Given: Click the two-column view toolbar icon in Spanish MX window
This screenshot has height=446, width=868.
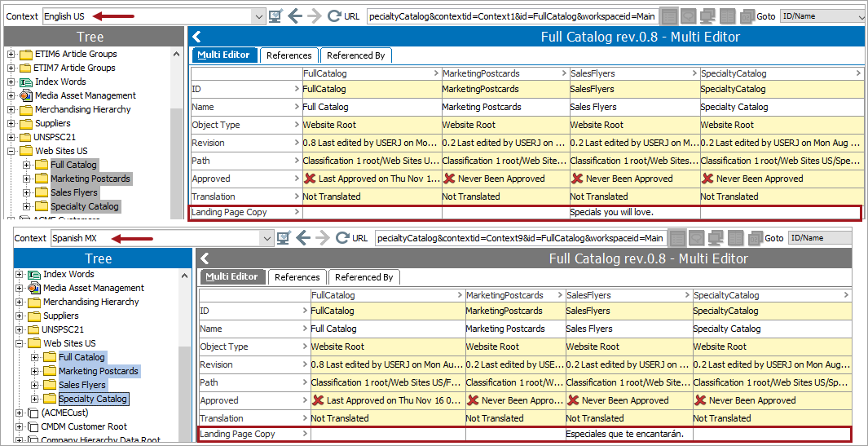Looking at the screenshot, I should click(x=736, y=238).
